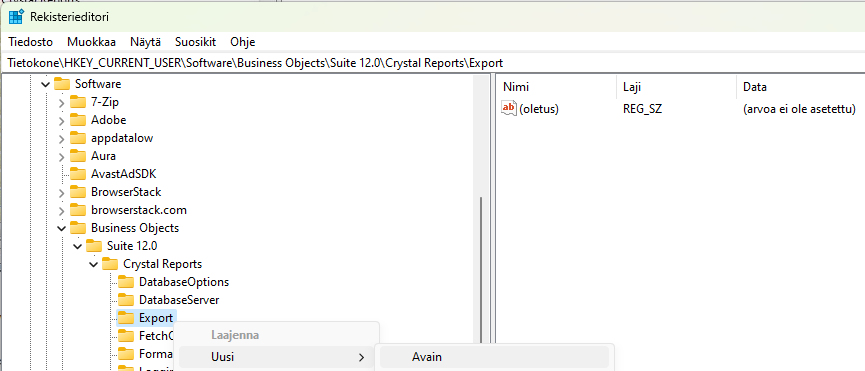Open the Suosikit menu
The width and height of the screenshot is (865, 371).
(195, 42)
